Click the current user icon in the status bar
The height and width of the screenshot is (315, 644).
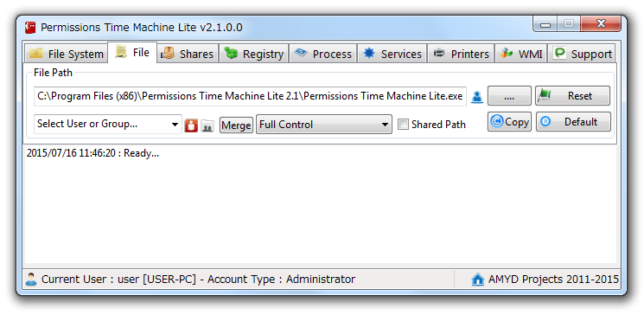pos(31,279)
